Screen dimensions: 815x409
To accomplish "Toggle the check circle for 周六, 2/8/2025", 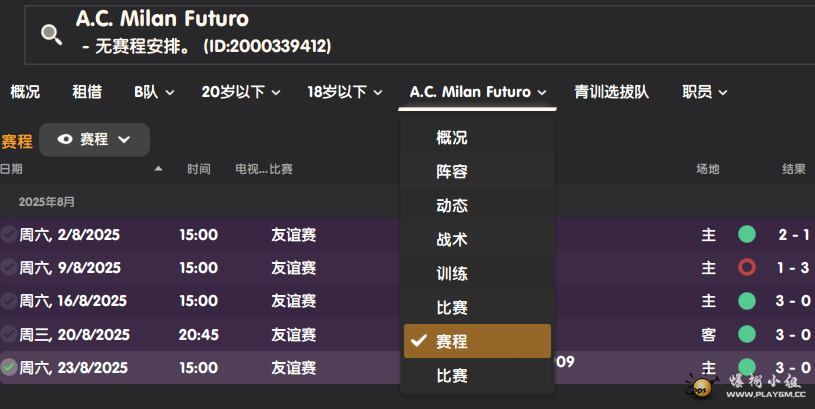I will [9, 235].
